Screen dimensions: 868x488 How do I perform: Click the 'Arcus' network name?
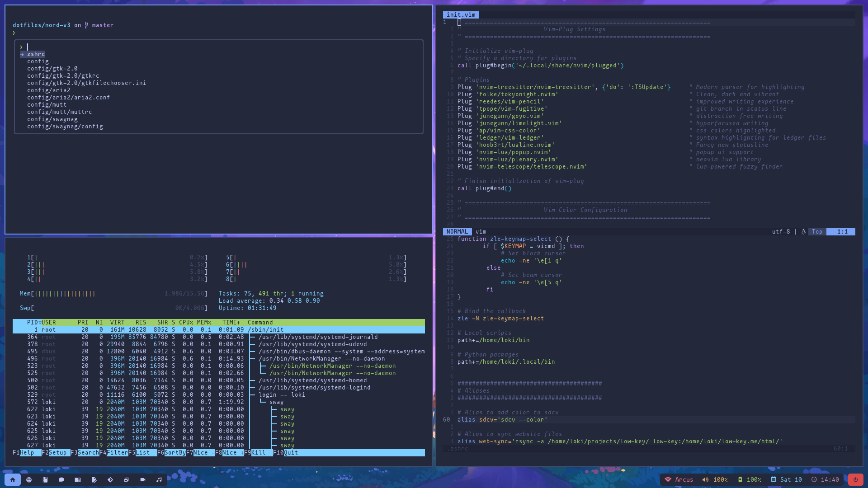tap(684, 480)
